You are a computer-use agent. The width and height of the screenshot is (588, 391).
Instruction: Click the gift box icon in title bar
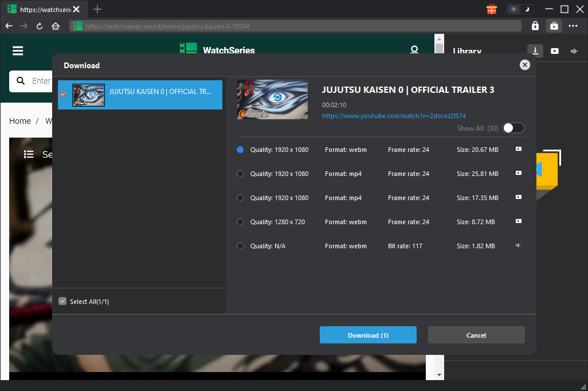pyautogui.click(x=491, y=9)
